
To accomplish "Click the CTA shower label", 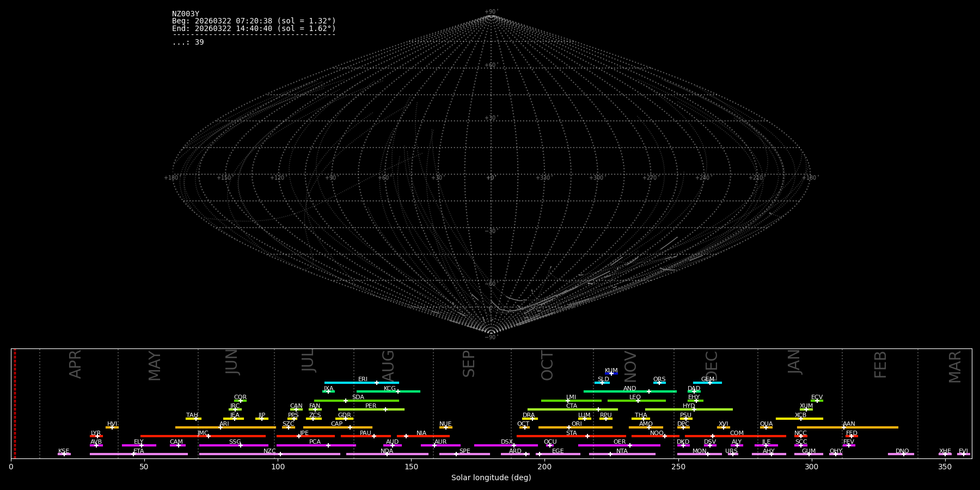I will 572,406.
